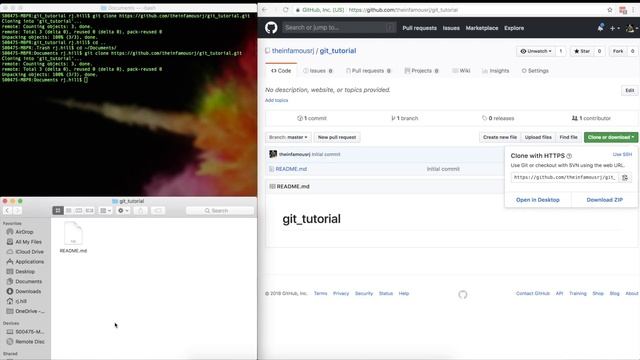
Task: Open Finder arrange-by dropdown
Action: point(105,211)
